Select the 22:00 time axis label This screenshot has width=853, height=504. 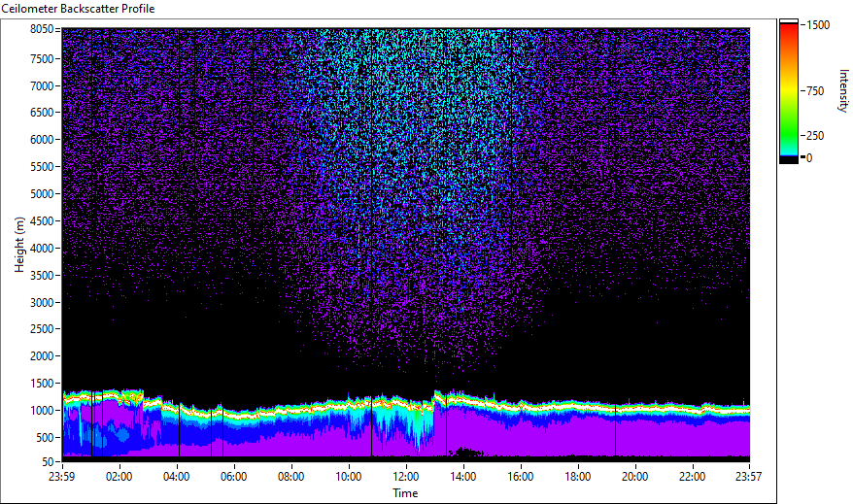coord(692,477)
